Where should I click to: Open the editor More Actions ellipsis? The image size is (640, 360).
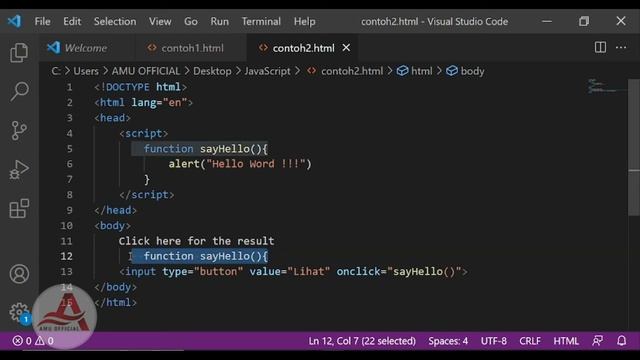coord(621,47)
